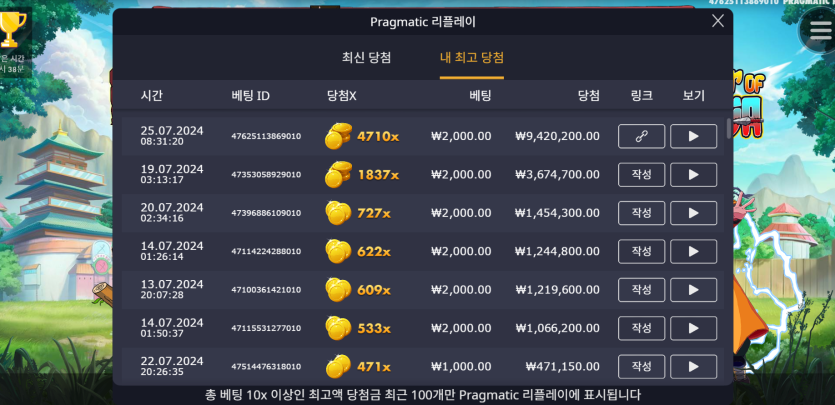Image resolution: width=835 pixels, height=405 pixels.
Task: Play replay of the 4710x win
Action: [693, 136]
